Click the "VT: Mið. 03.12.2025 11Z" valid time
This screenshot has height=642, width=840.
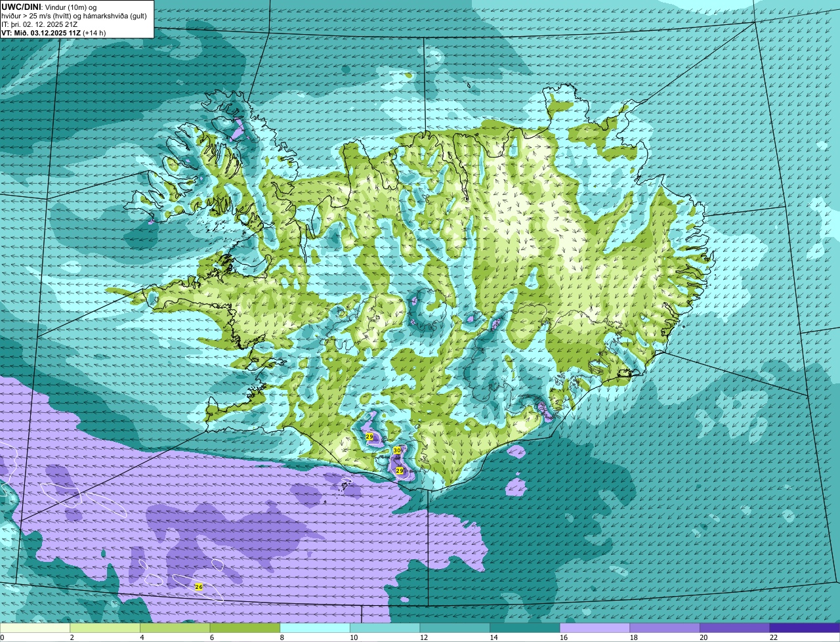click(41, 33)
